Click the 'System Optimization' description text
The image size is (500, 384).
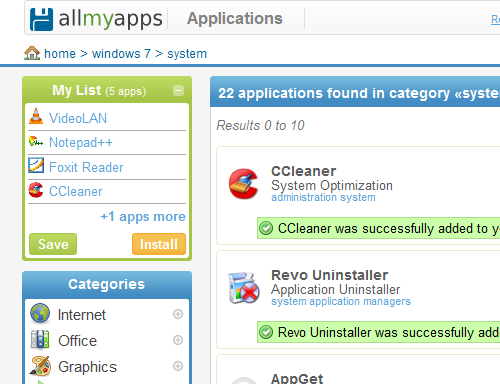point(332,185)
